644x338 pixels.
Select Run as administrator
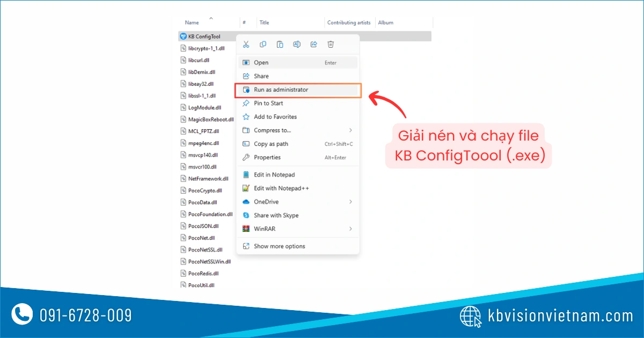click(281, 90)
